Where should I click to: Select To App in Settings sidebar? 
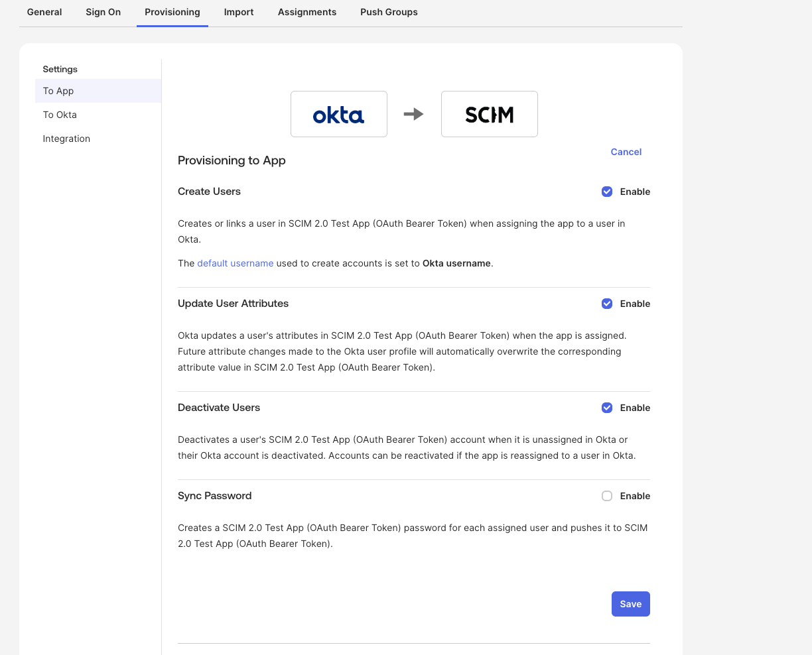coord(98,91)
